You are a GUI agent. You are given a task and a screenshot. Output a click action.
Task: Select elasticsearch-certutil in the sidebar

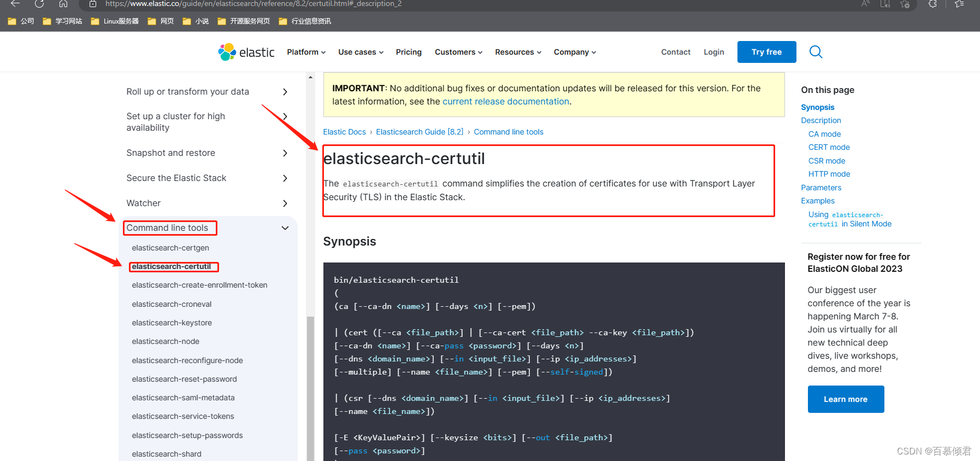pyautogui.click(x=172, y=267)
